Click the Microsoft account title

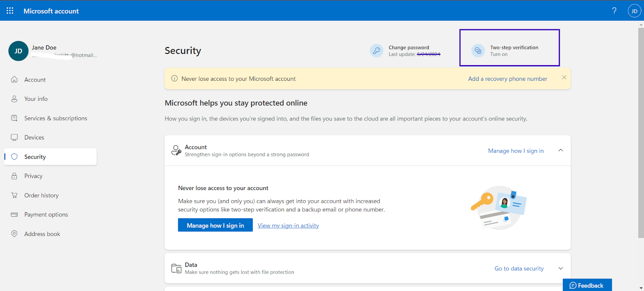[51, 11]
